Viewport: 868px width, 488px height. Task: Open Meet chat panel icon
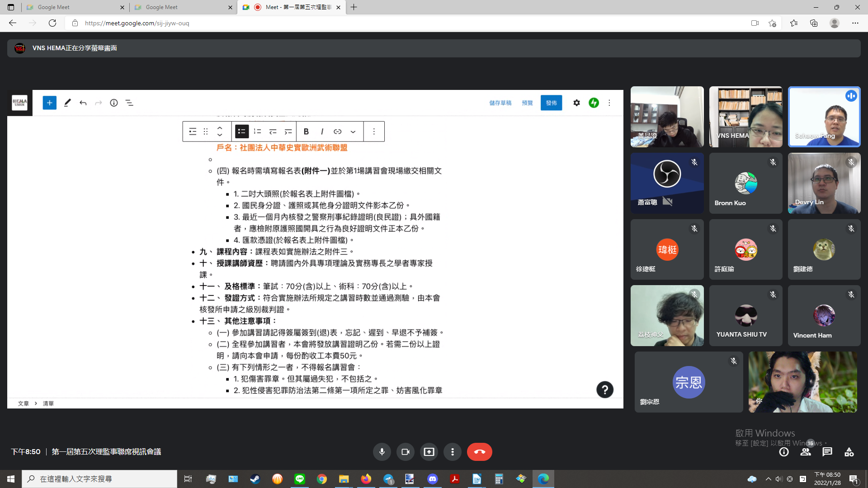pyautogui.click(x=827, y=452)
